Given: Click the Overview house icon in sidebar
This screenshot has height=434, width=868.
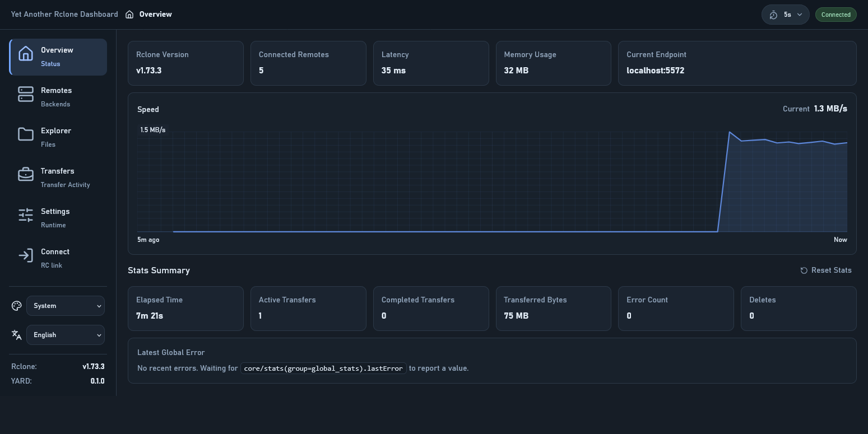Looking at the screenshot, I should [26, 54].
